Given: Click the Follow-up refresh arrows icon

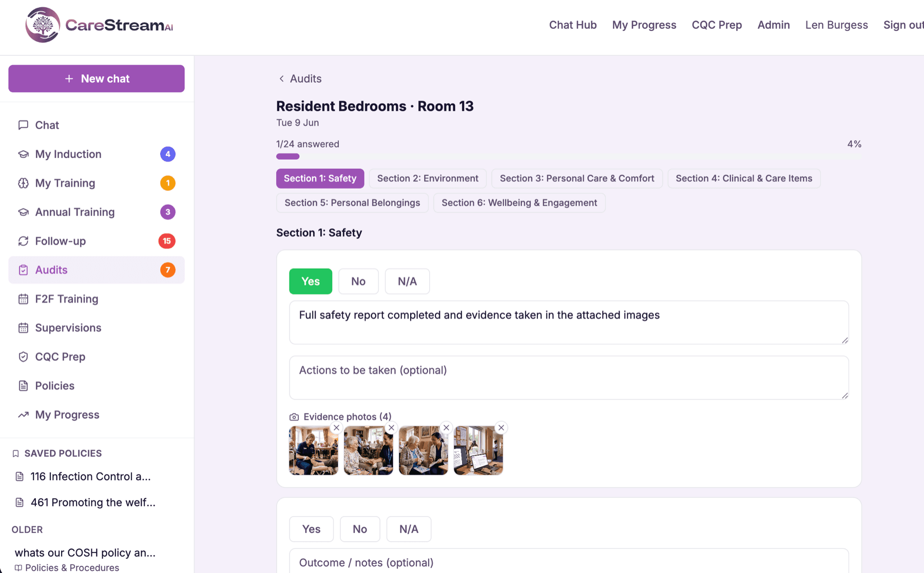Looking at the screenshot, I should point(23,241).
